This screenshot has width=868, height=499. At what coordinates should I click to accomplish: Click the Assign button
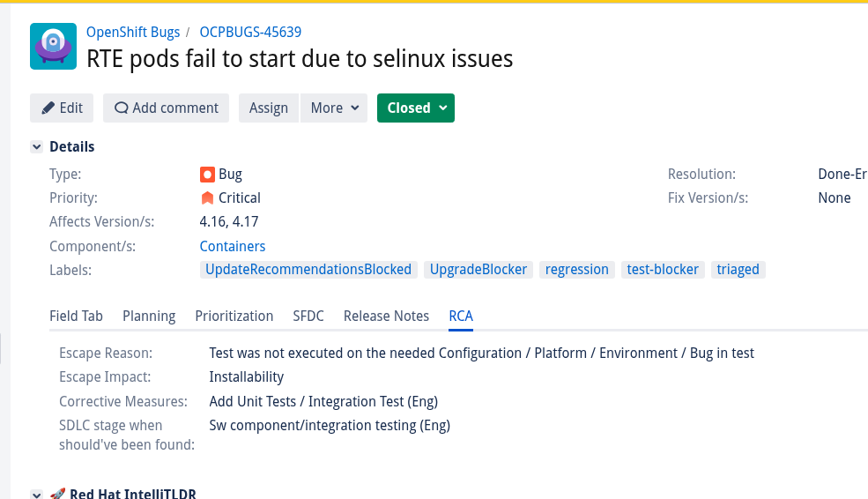[269, 108]
